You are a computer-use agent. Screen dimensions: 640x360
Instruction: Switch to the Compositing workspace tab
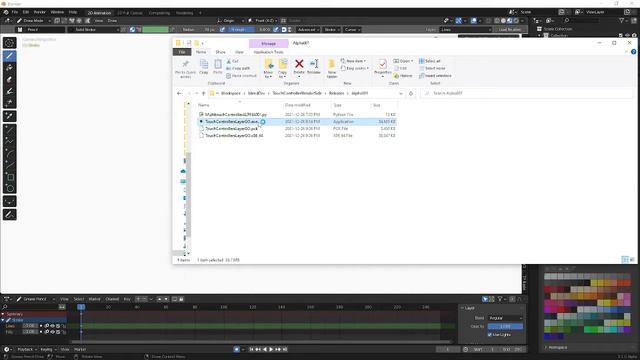(x=159, y=13)
